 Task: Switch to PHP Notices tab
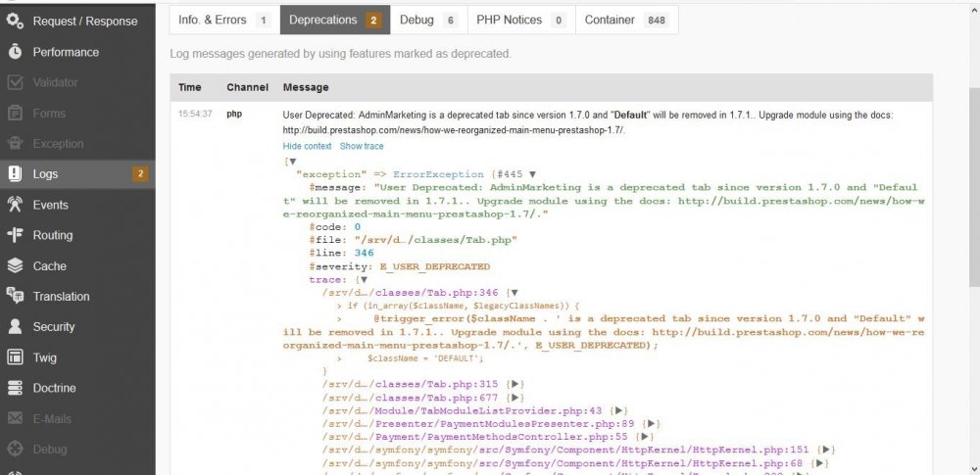coord(521,20)
